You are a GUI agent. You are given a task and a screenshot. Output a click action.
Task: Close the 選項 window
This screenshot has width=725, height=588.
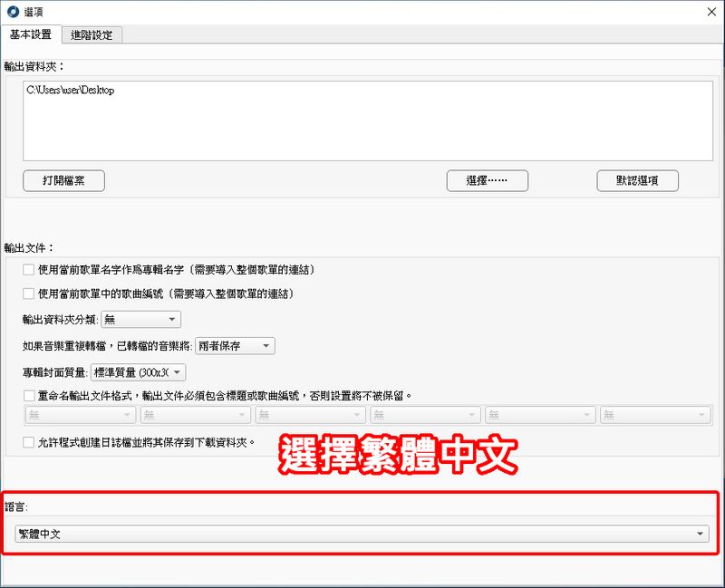pyautogui.click(x=711, y=12)
